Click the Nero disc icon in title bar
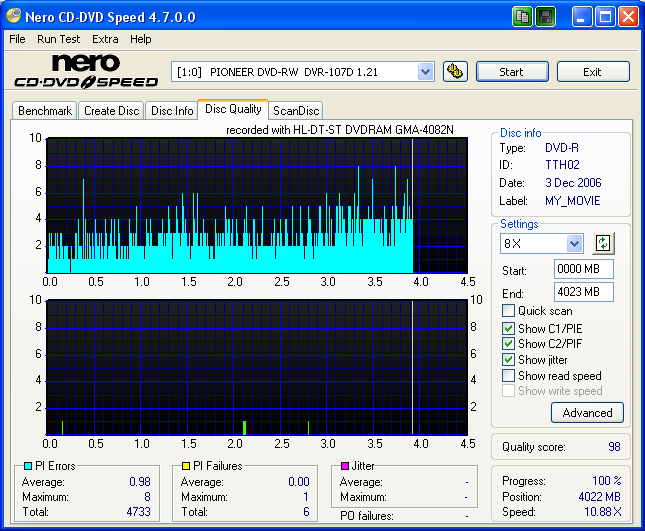The height and width of the screenshot is (531, 645). [x=14, y=16]
